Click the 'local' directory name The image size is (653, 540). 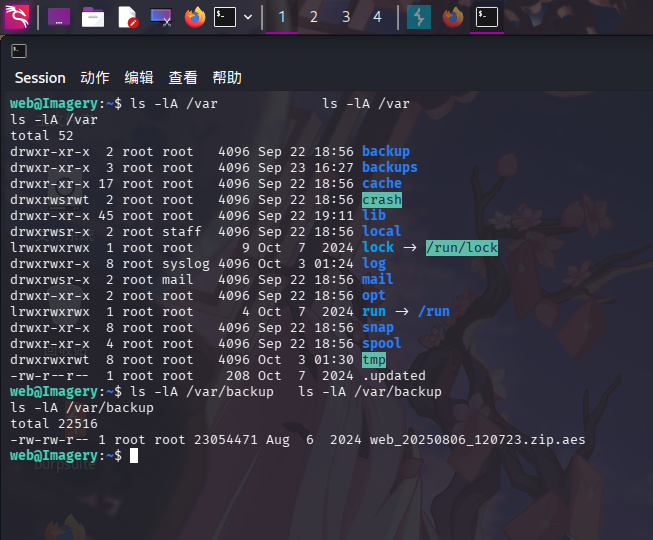pos(382,231)
